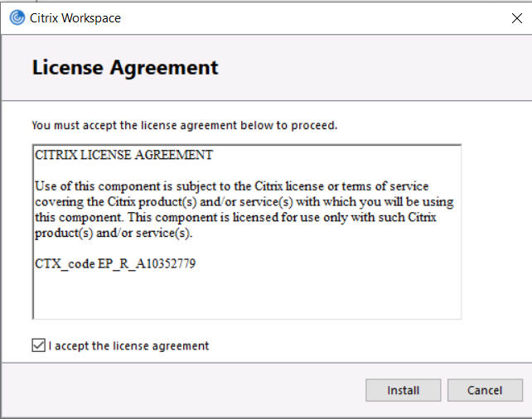Click the gray footer area left of Install

tap(182, 390)
